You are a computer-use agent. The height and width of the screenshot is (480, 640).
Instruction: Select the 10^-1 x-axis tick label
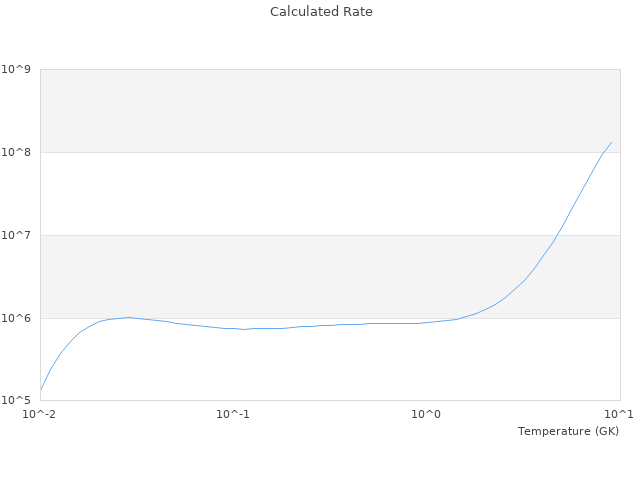(x=233, y=414)
